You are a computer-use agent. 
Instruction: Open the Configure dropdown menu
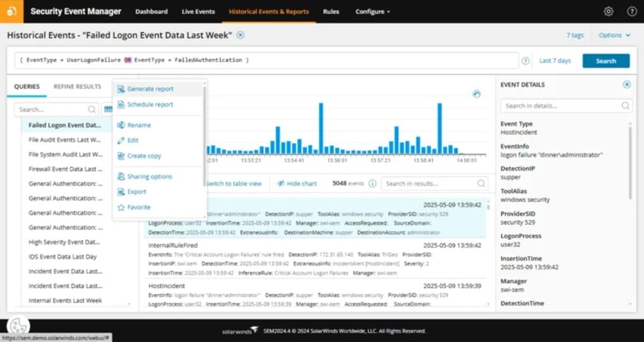point(373,11)
